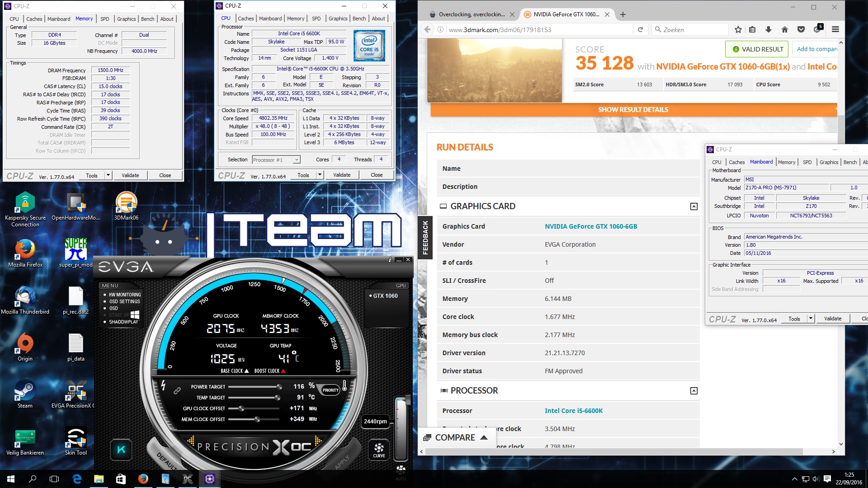
Task: Open Windows Start menu
Action: pos(11,479)
